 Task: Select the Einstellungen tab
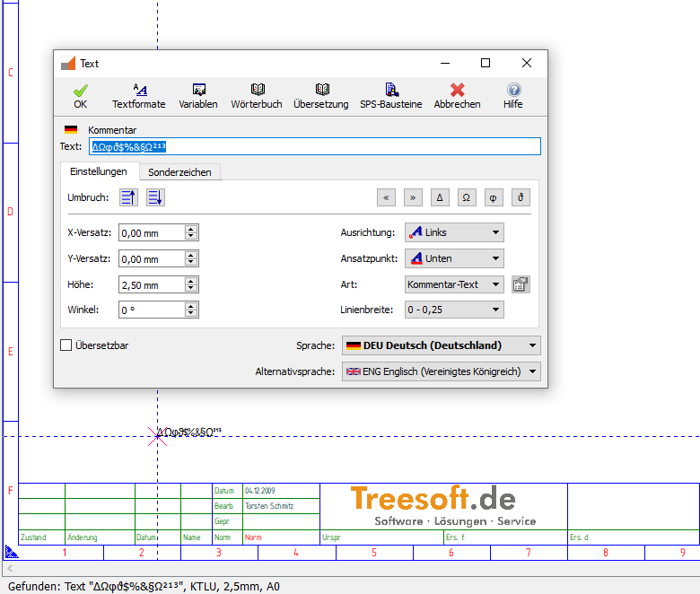pyautogui.click(x=99, y=171)
